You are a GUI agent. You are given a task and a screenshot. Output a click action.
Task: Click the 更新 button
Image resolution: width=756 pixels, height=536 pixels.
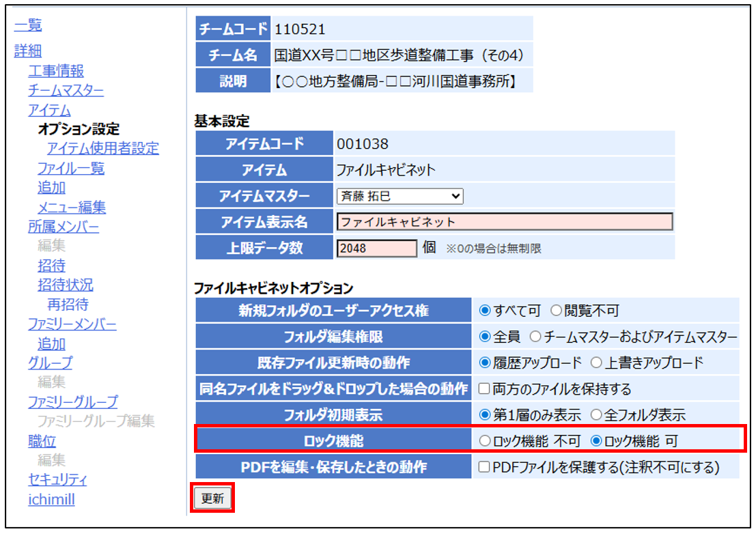click(x=212, y=498)
